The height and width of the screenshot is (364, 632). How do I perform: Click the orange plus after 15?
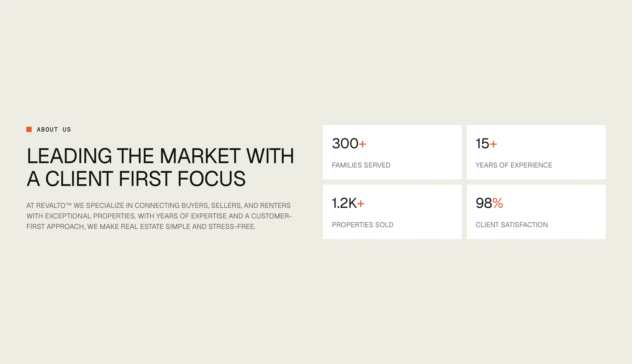(493, 144)
